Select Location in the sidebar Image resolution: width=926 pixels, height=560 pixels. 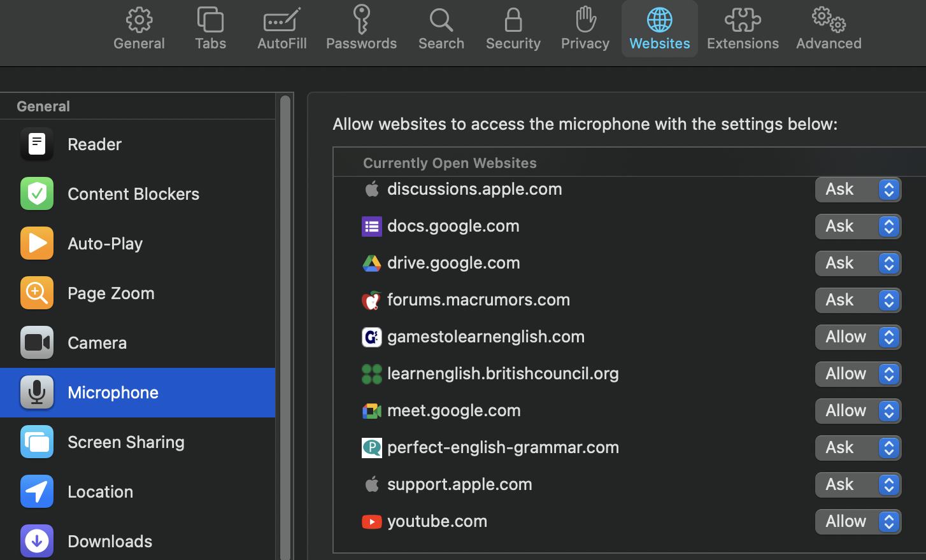point(100,491)
